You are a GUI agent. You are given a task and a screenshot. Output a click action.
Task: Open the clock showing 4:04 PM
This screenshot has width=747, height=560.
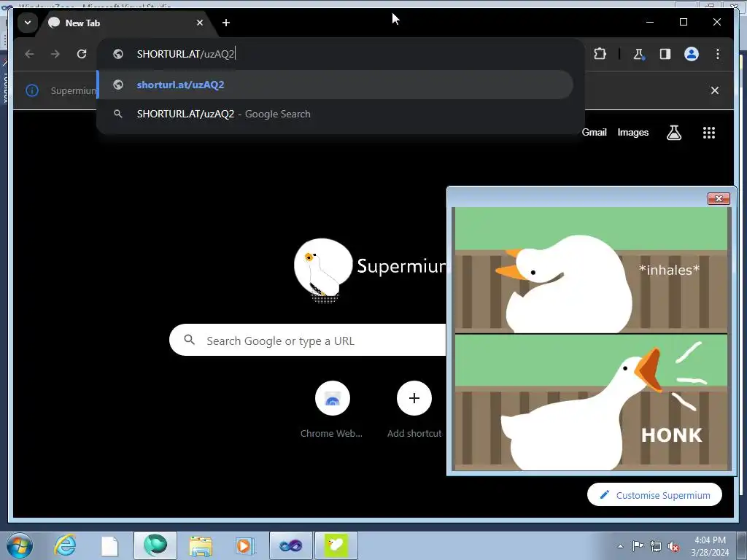coord(710,545)
